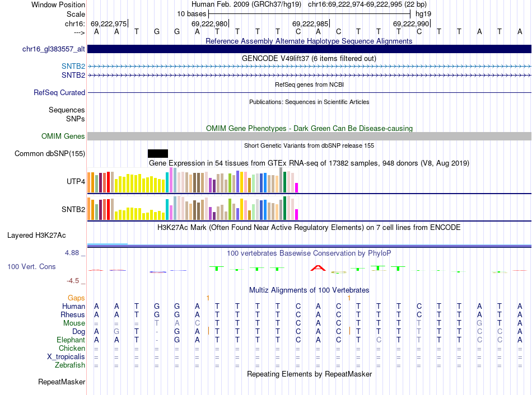Open Publications: Sequences in Scientific Articles title
The height and width of the screenshot is (395, 532).
pos(309,102)
